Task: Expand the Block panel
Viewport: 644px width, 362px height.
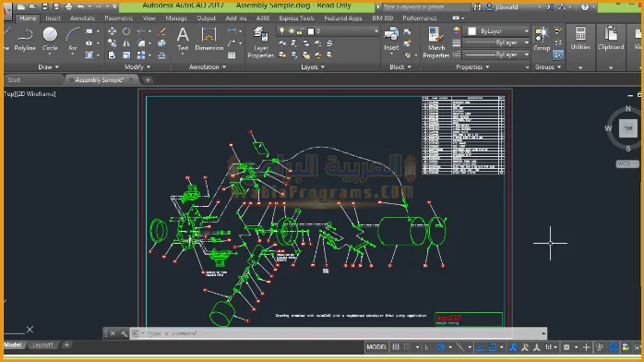Action: click(x=400, y=67)
